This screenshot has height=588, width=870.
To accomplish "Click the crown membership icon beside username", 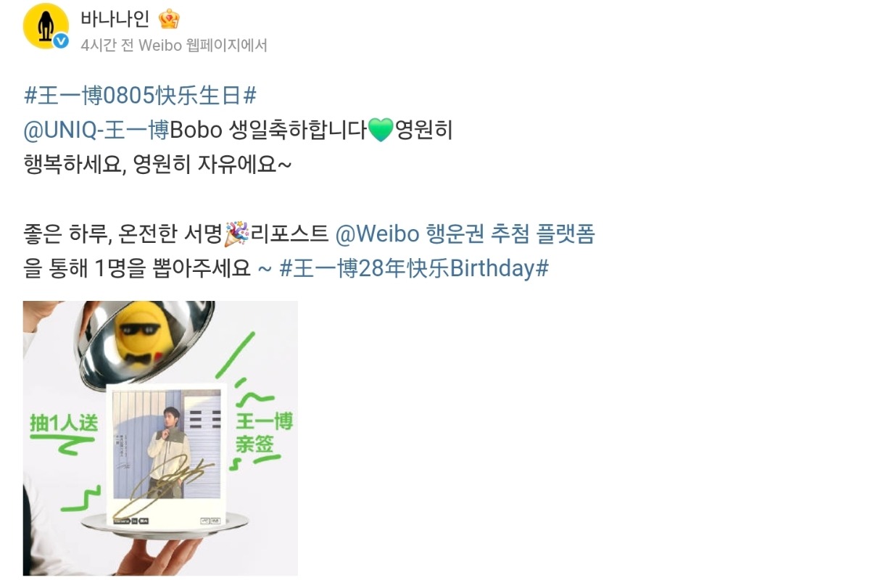I will pyautogui.click(x=168, y=18).
